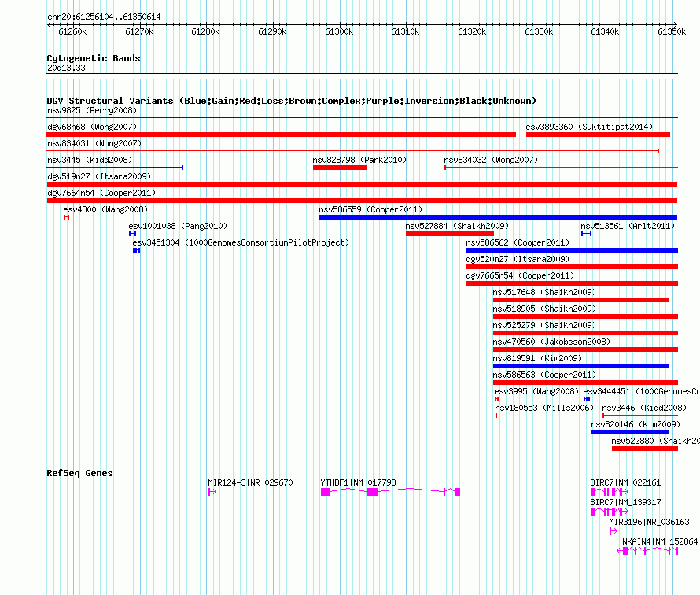Image resolution: width=700 pixels, height=595 pixels.
Task: Click the nsv586559 (Cooper2011) blue gain bar
Action: pos(498,217)
